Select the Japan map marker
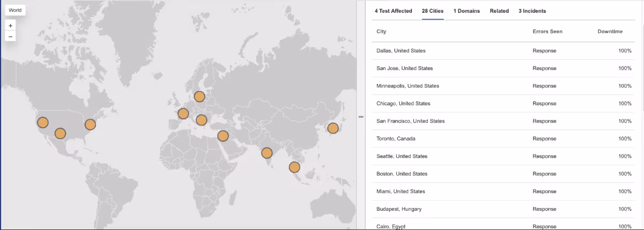The image size is (644, 230). (x=333, y=128)
